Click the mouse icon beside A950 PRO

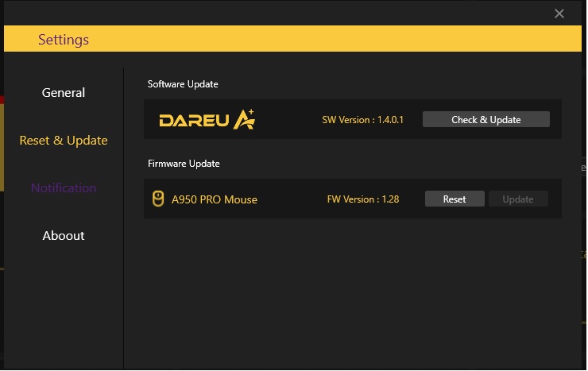click(x=158, y=199)
